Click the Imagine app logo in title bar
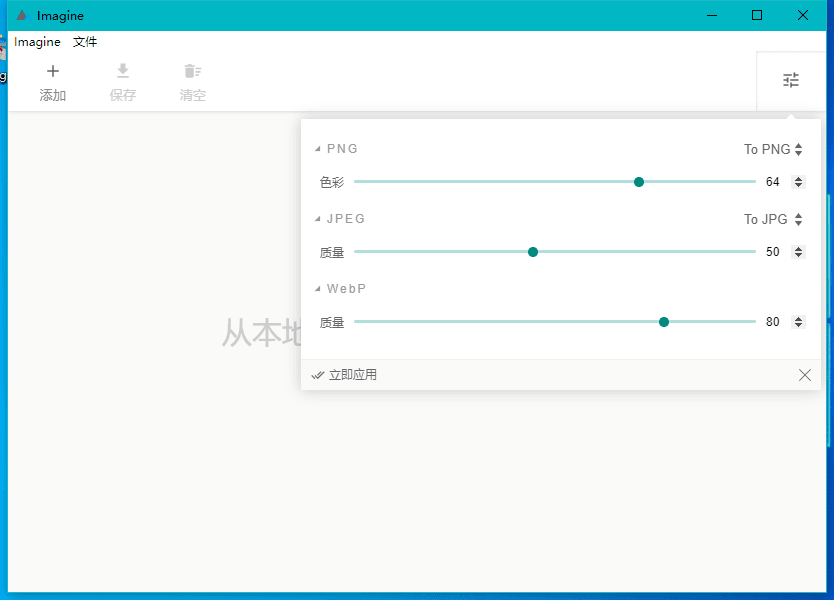The image size is (834, 600). (21, 15)
